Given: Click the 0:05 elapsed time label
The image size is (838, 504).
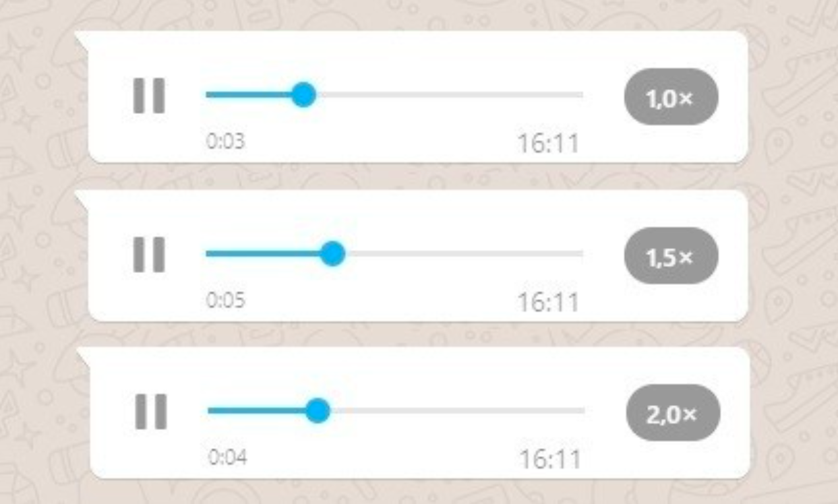Looking at the screenshot, I should pyautogui.click(x=226, y=301).
